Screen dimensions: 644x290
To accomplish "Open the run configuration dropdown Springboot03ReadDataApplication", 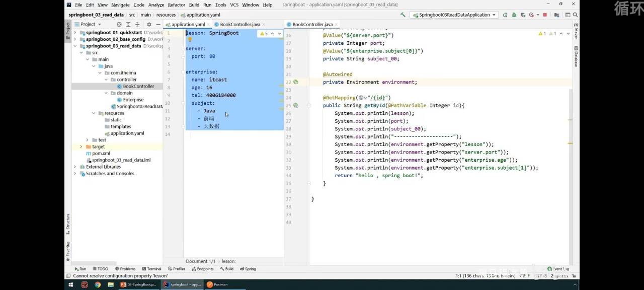I will click(454, 15).
